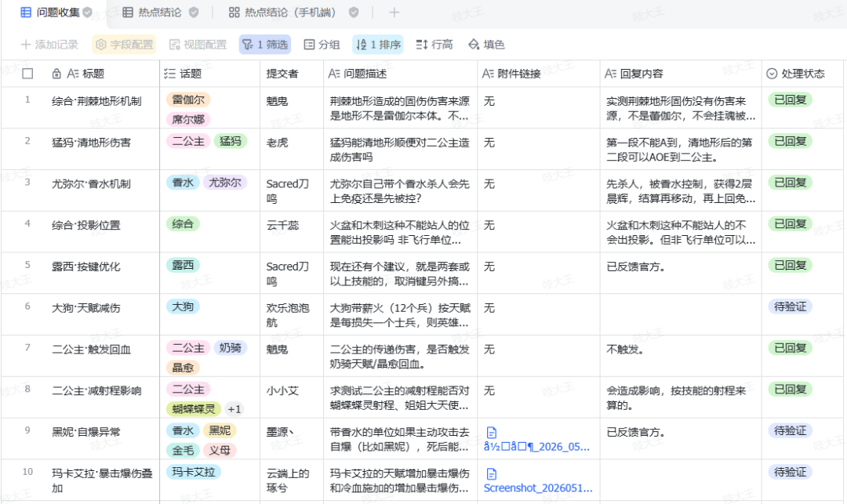
Task: Click the 话题 header list icon
Action: pos(169,74)
